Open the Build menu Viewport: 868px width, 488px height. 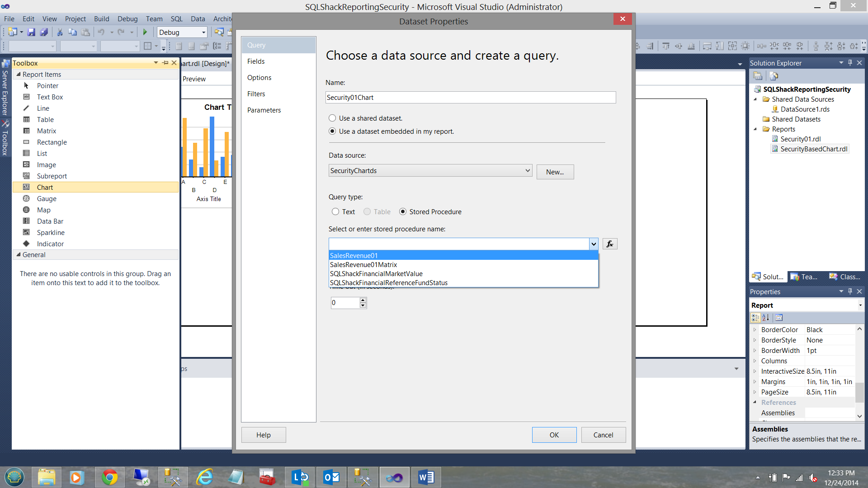(x=101, y=19)
